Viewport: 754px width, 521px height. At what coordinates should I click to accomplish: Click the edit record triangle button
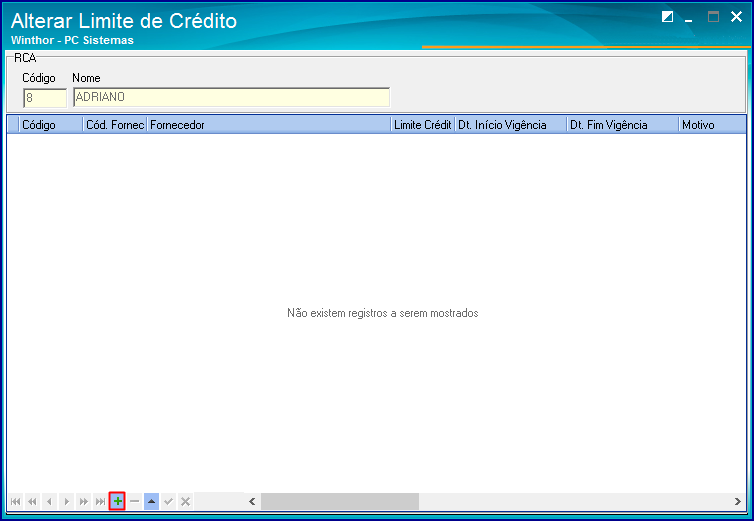click(x=151, y=501)
